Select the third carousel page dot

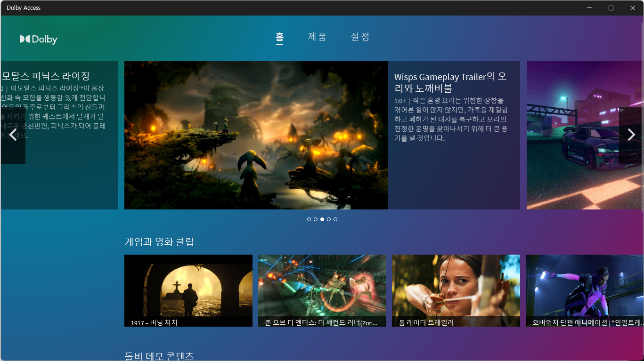(x=322, y=219)
